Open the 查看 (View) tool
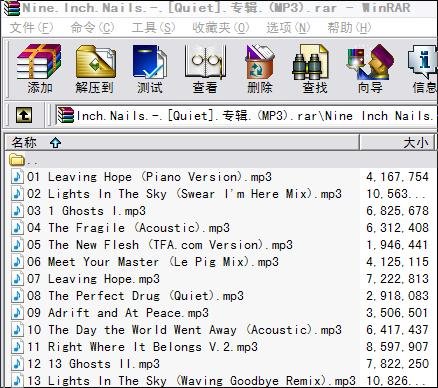The image size is (438, 388). click(205, 69)
